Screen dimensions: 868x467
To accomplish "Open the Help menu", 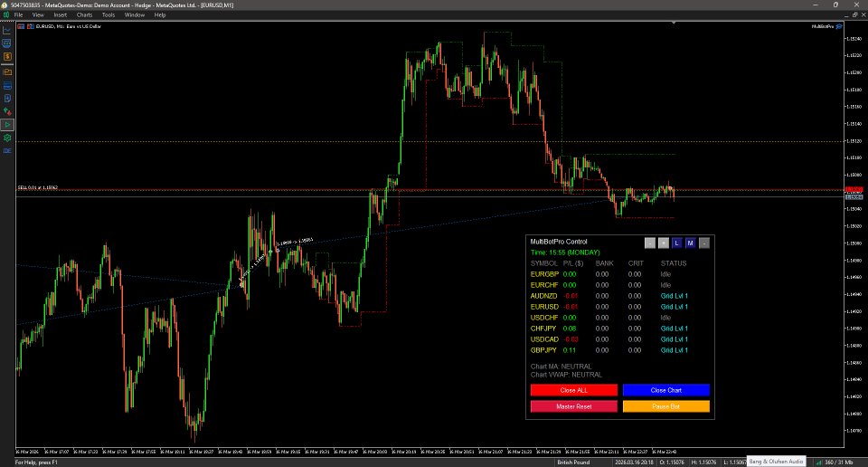I will point(160,15).
